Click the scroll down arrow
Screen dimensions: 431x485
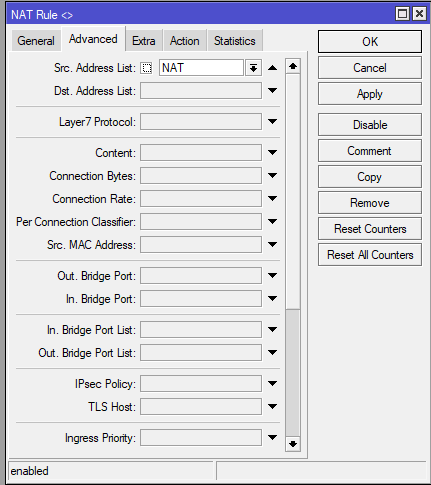point(293,444)
